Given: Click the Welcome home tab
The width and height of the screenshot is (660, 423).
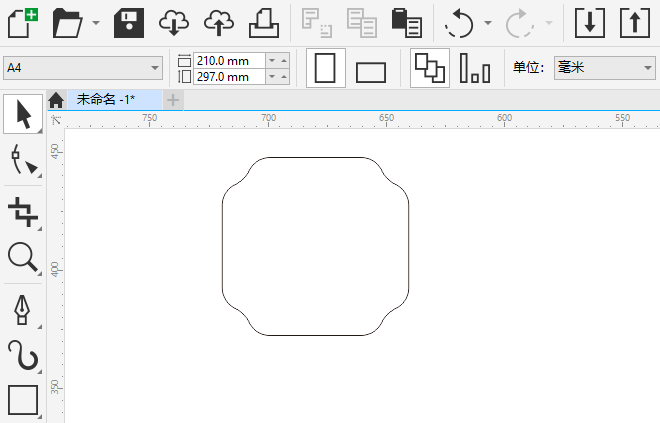Looking at the screenshot, I should (56, 99).
